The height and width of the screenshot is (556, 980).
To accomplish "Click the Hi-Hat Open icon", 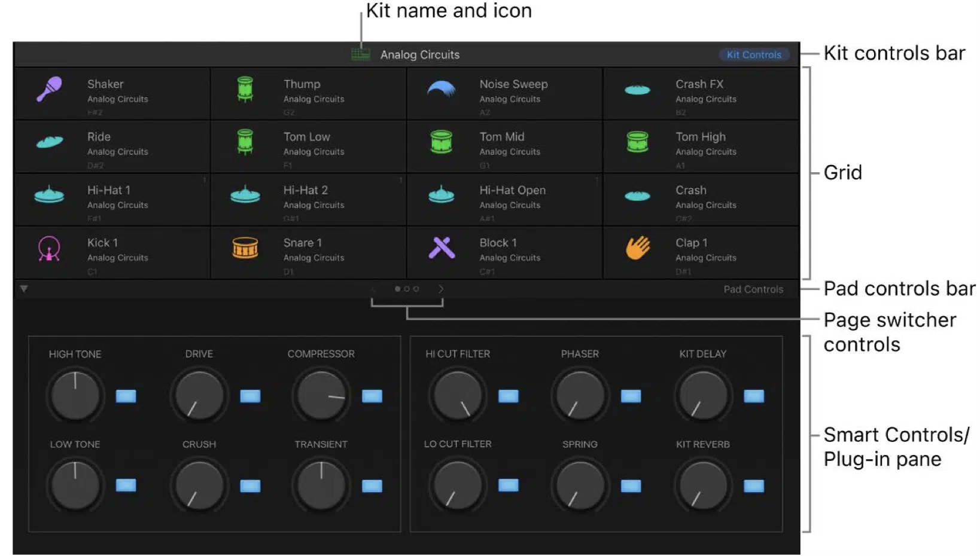I will click(442, 194).
